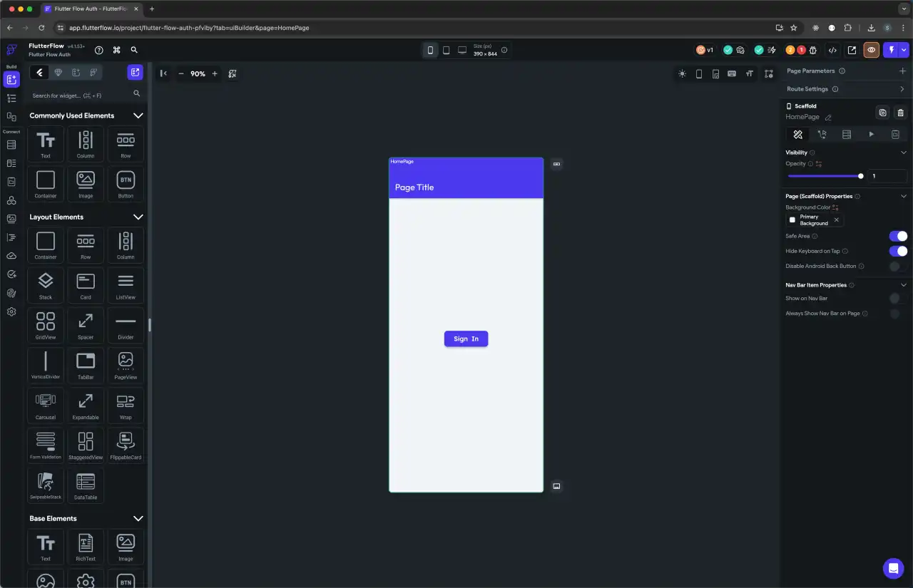The width and height of the screenshot is (913, 588).
Task: Choose the TabBar layout element
Action: click(x=85, y=366)
